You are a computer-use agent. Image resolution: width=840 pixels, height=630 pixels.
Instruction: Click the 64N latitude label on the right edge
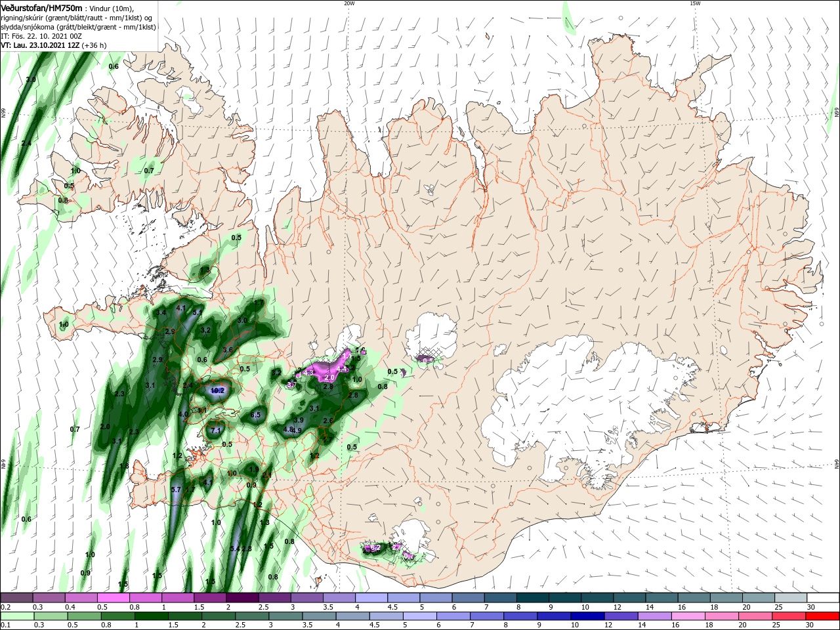pyautogui.click(x=837, y=463)
